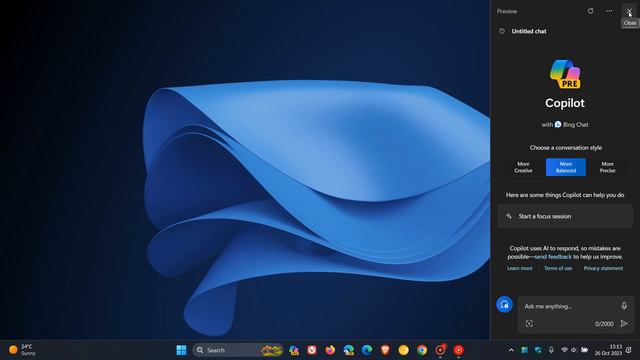Launch Brave browser from the taskbar
This screenshot has width=640, height=360.
[x=385, y=350]
